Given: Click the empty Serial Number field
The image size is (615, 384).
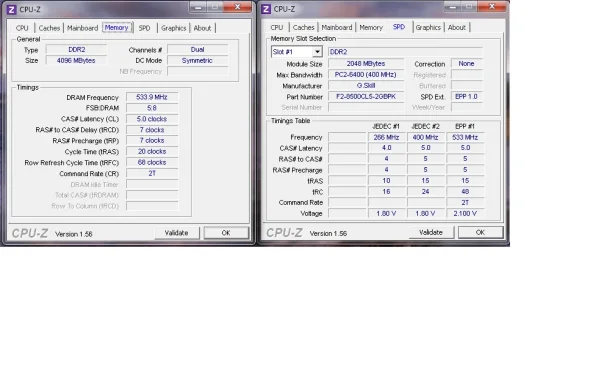Looking at the screenshot, I should (366, 107).
